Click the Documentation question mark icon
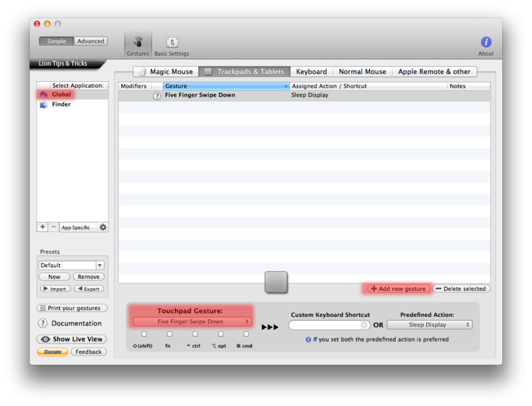Viewport: 532px width, 406px height. pos(43,323)
